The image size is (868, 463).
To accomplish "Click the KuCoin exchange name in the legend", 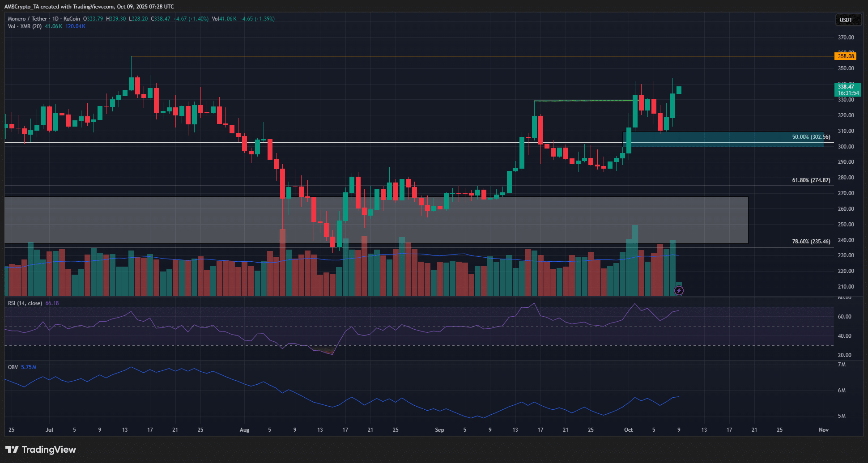I will tap(72, 19).
